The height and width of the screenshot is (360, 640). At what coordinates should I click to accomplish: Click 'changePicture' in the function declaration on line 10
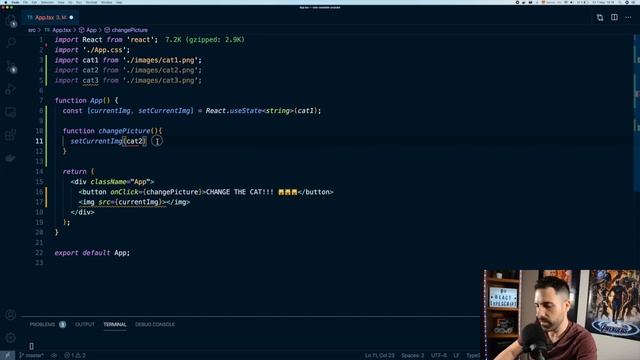tap(124, 131)
